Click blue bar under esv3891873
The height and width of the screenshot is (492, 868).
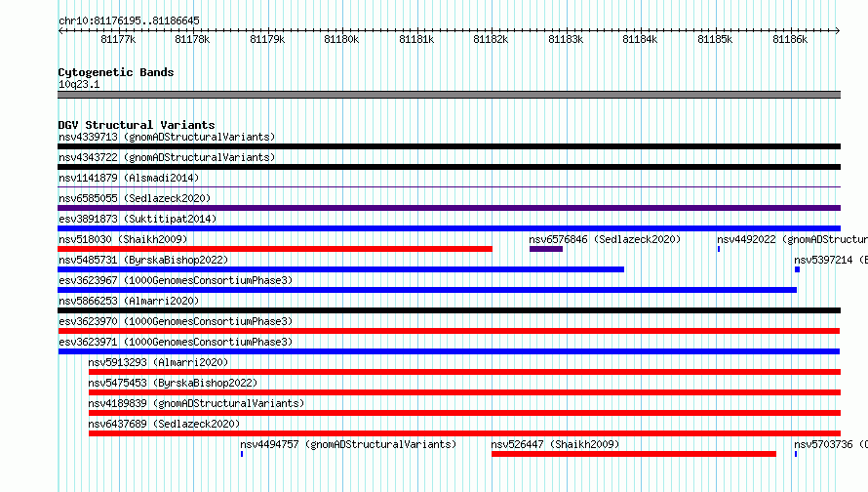click(x=449, y=228)
